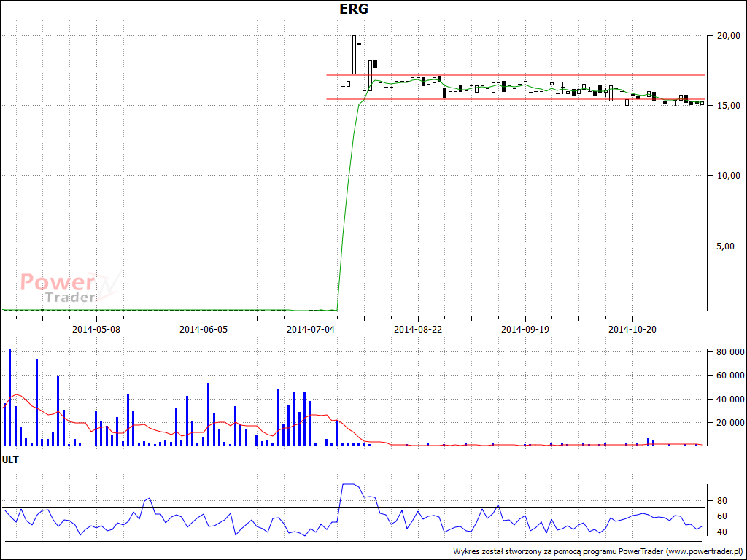Click the PowerTrader credit text at bottom
Viewport: 747px width, 560px height.
tap(598, 551)
